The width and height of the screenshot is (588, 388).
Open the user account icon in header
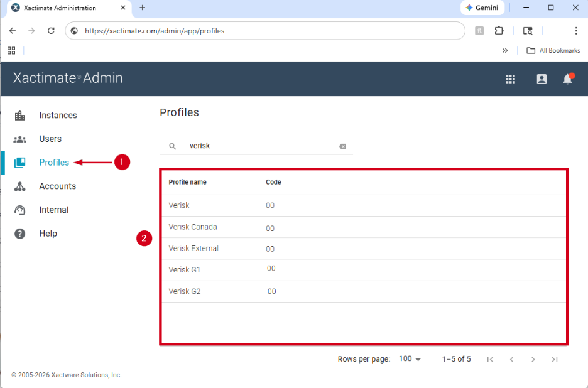(x=542, y=78)
